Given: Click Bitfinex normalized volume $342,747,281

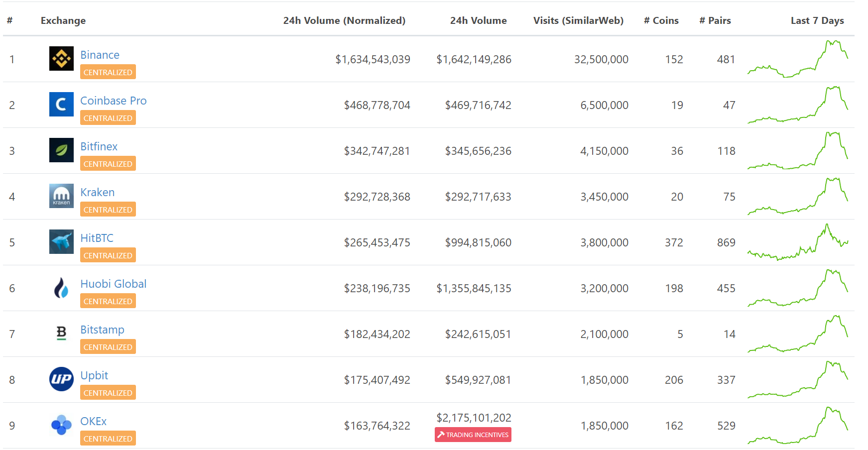Looking at the screenshot, I should 377,151.
